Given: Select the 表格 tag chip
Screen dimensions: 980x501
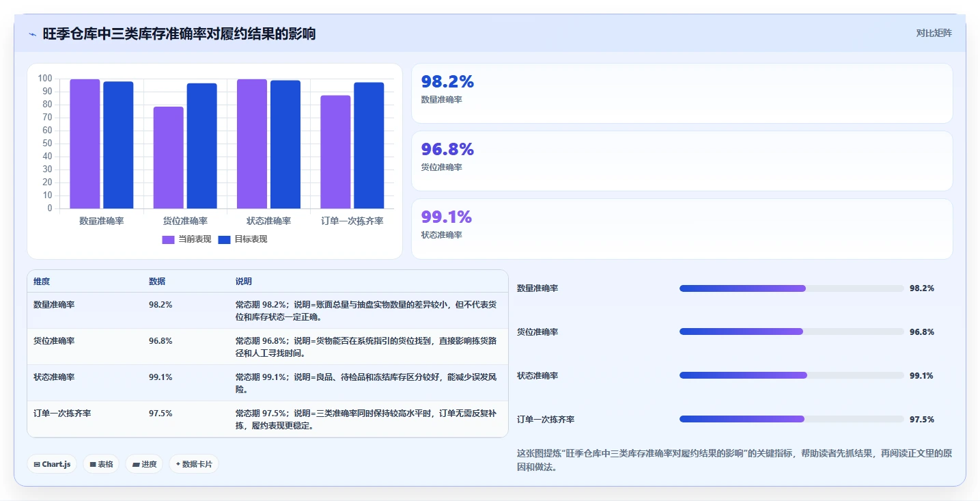Looking at the screenshot, I should click(101, 464).
